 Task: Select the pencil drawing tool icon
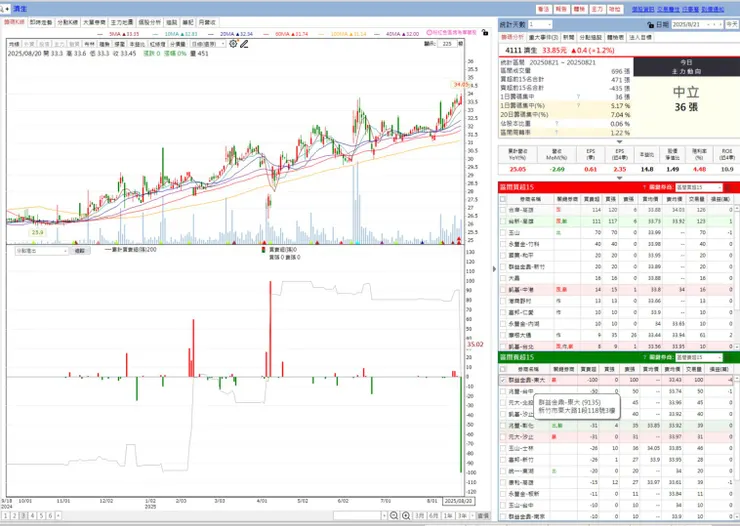click(x=244, y=44)
